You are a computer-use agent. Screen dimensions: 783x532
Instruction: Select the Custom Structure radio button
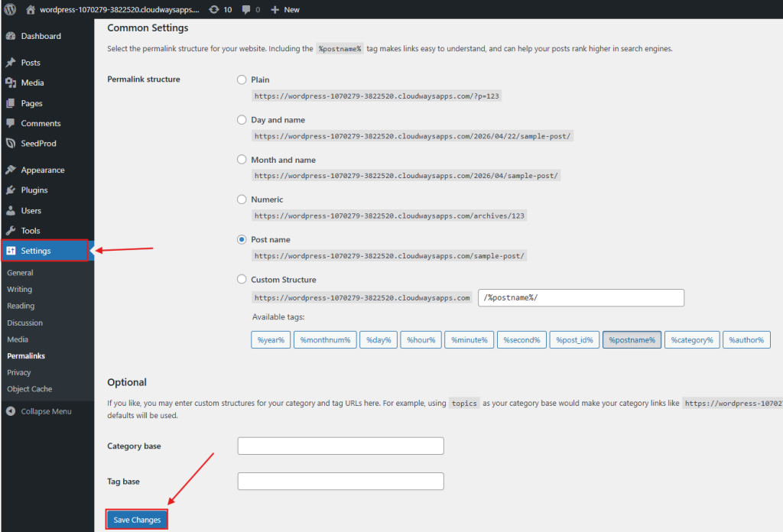pos(242,280)
